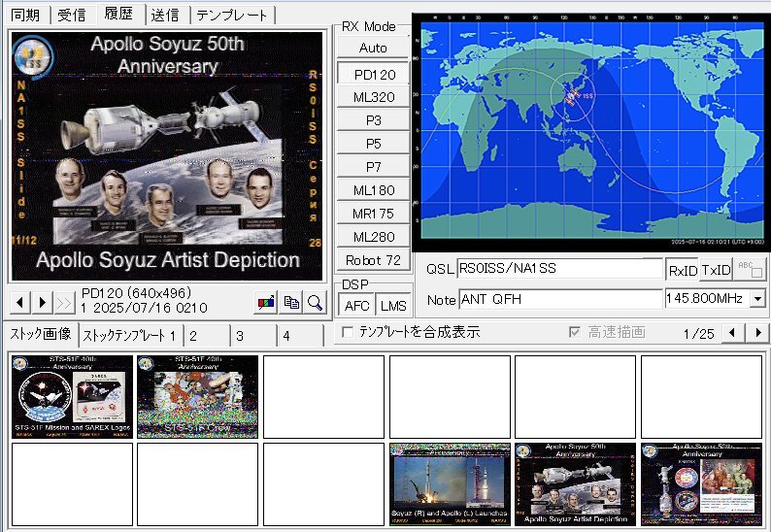Open the magnifier to zoom image
The image size is (771, 532).
[x=316, y=302]
